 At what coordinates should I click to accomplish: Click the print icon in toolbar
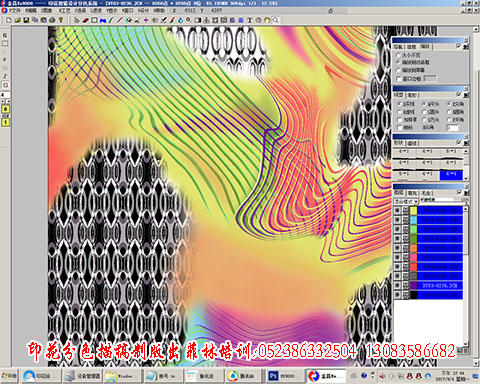click(x=52, y=20)
